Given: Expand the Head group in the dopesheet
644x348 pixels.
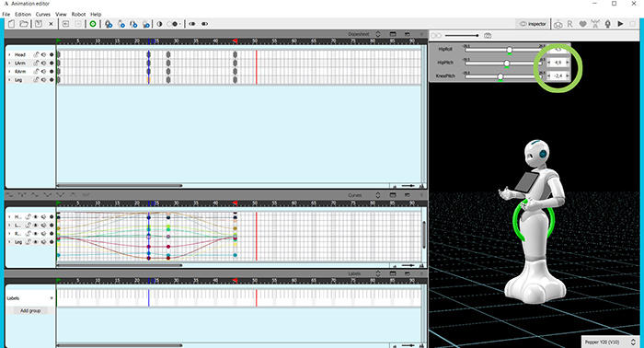Looking at the screenshot, I should pos(9,54).
